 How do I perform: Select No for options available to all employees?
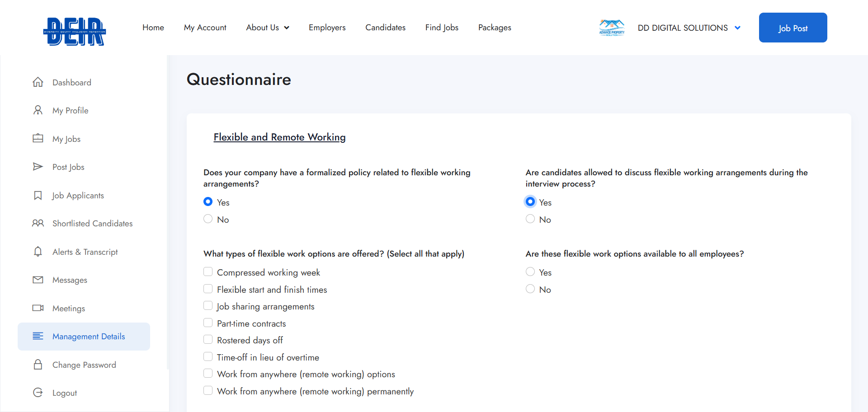coord(530,289)
